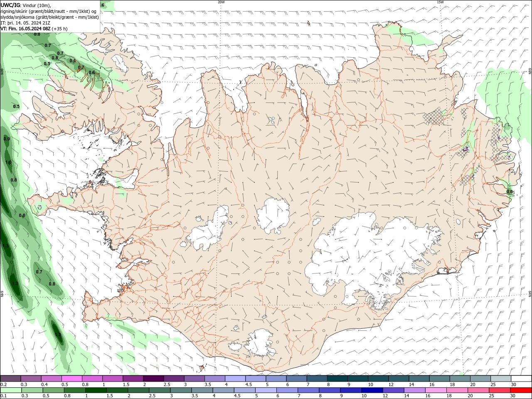532x399 pixels.
Task: Click the '0.8' value in east coast rain patch
Action: [x=510, y=192]
